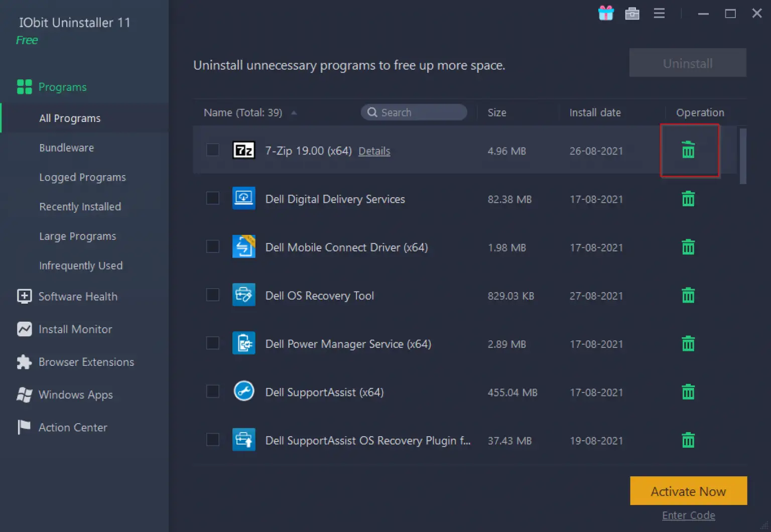The height and width of the screenshot is (532, 771).
Task: Check the Dell Power Manager Service checkbox
Action: pyautogui.click(x=213, y=342)
